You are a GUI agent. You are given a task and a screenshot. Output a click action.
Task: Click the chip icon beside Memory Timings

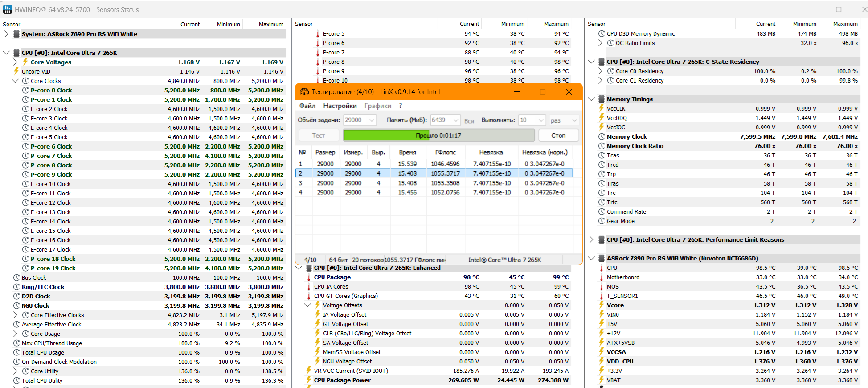(602, 99)
